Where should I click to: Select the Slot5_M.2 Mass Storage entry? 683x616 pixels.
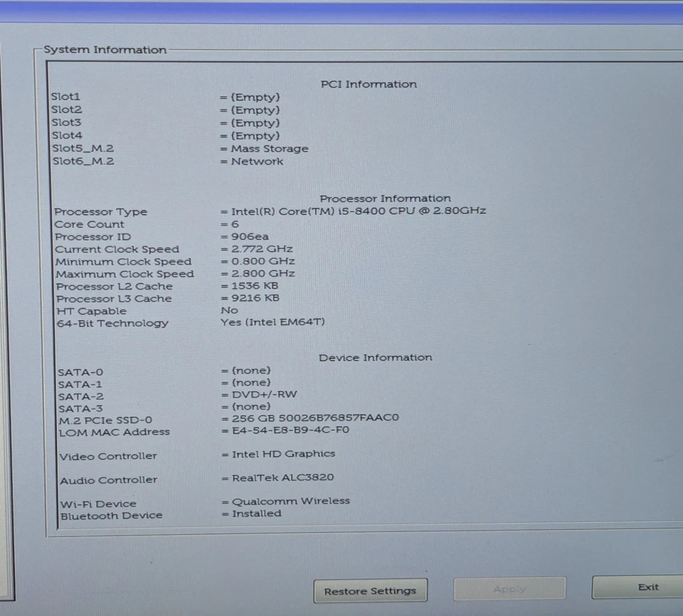[178, 148]
